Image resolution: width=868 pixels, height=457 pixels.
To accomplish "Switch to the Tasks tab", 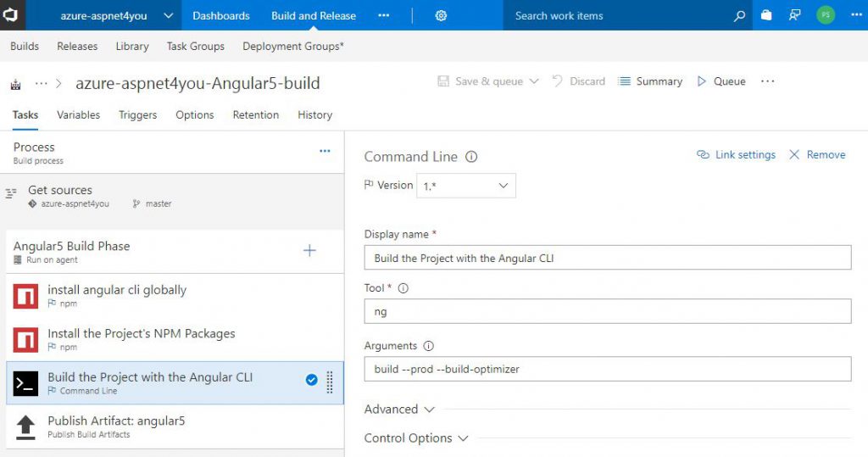I will (x=25, y=114).
